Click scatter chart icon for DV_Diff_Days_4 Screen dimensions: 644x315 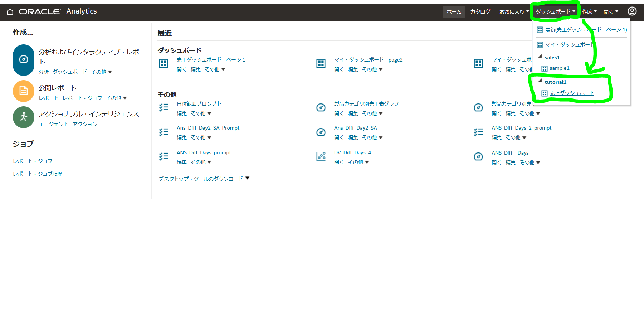321,156
